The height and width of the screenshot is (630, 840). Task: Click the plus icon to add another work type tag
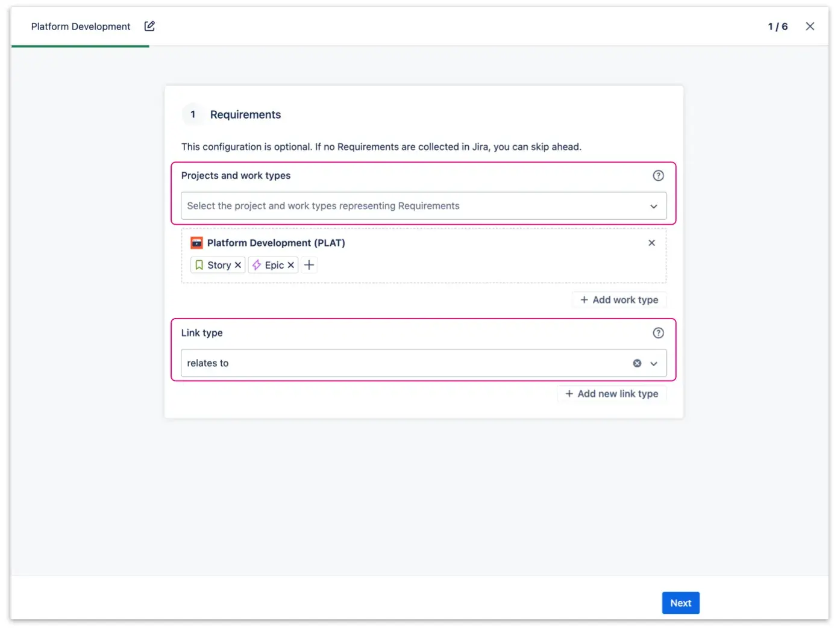pyautogui.click(x=309, y=265)
